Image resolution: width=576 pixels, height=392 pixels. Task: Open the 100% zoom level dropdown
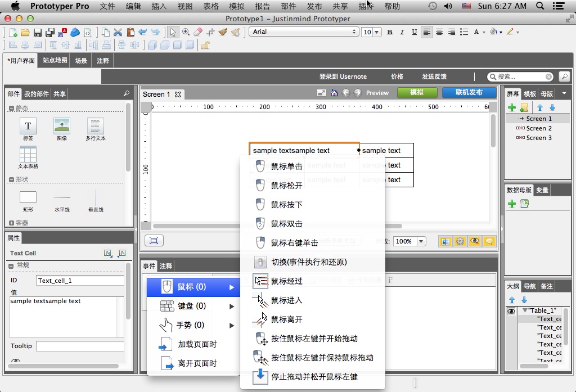tap(420, 241)
